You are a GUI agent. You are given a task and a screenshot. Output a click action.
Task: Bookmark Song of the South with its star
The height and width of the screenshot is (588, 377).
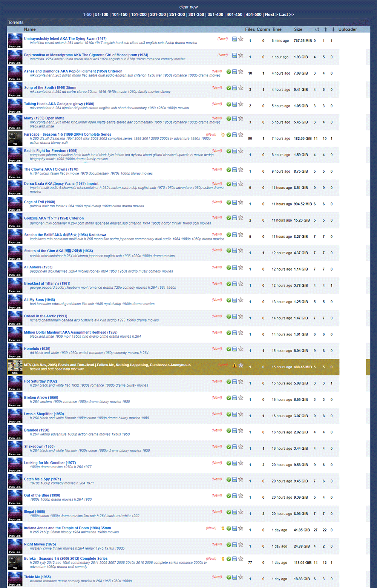click(241, 88)
